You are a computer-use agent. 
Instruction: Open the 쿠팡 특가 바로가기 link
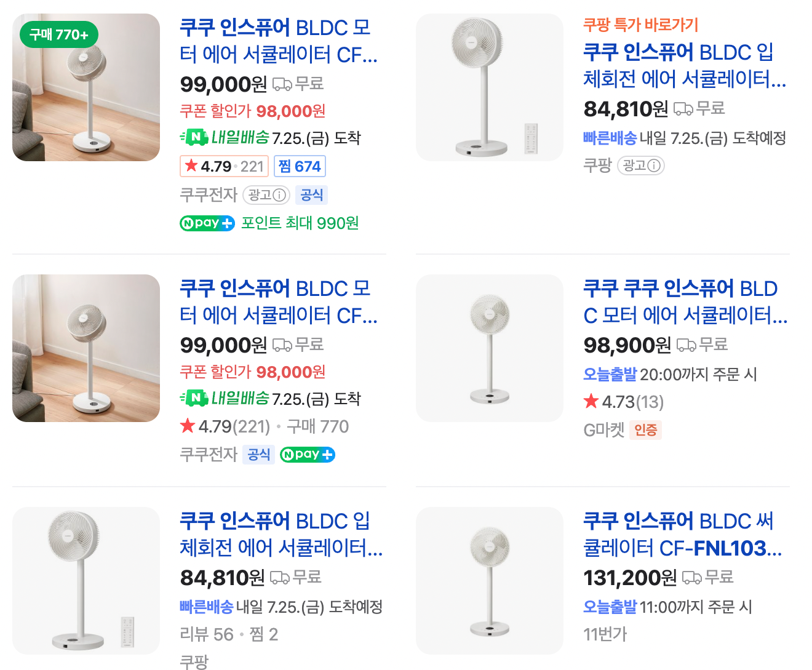pyautogui.click(x=642, y=25)
